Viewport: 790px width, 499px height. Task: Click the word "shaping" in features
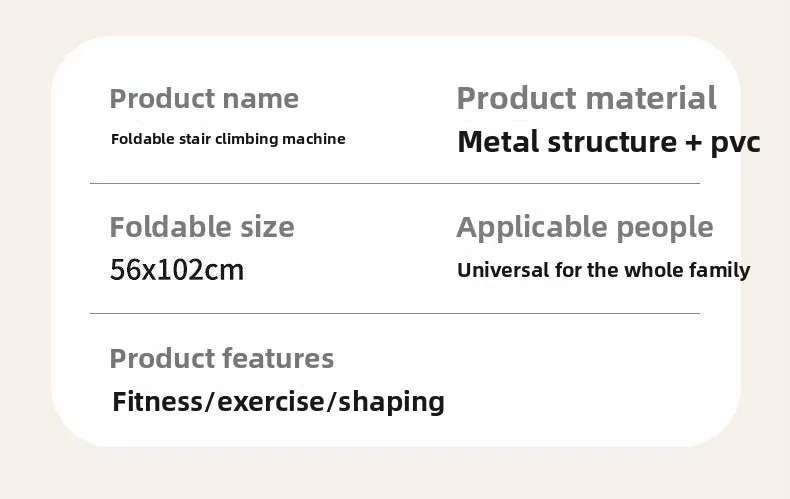pos(391,403)
